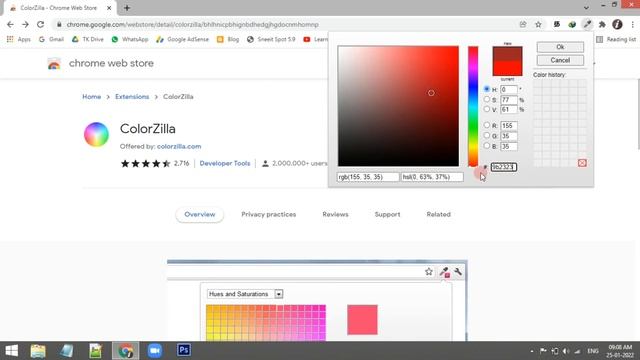Open the WhatsApp bookmark
Screen dimensions: 640x360
129,39
